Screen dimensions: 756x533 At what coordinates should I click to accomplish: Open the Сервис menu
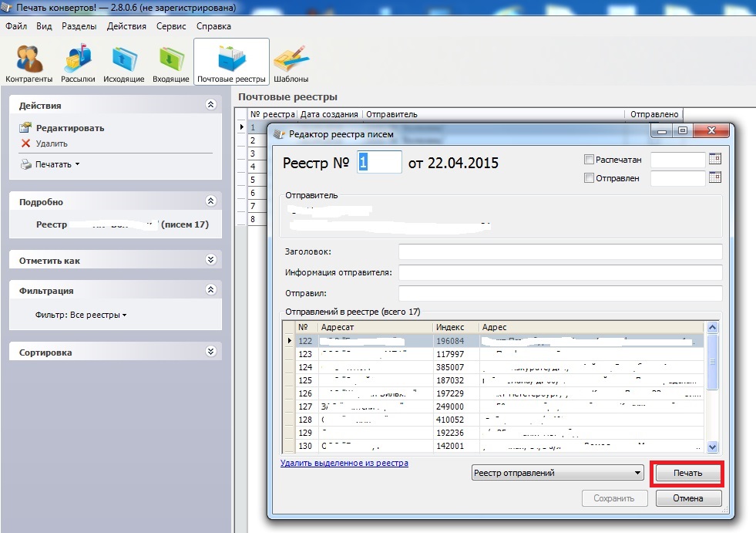tap(171, 25)
